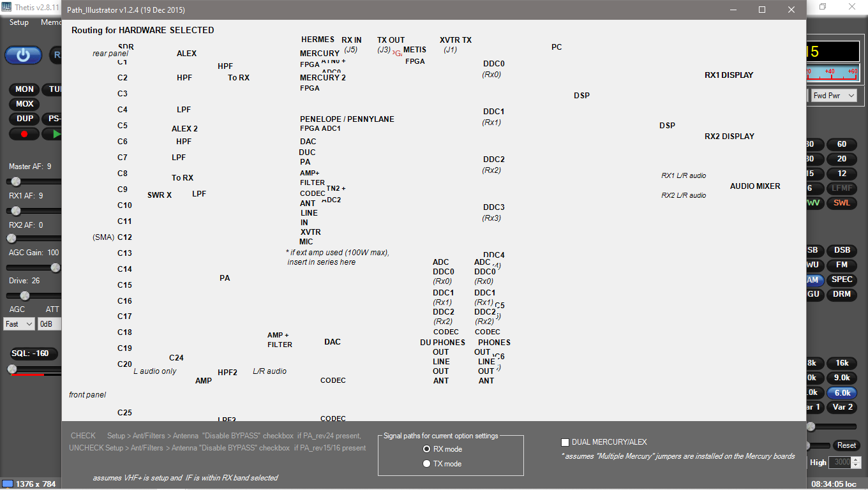Close the Path_Illustrator window
868x490 pixels.
coord(791,10)
